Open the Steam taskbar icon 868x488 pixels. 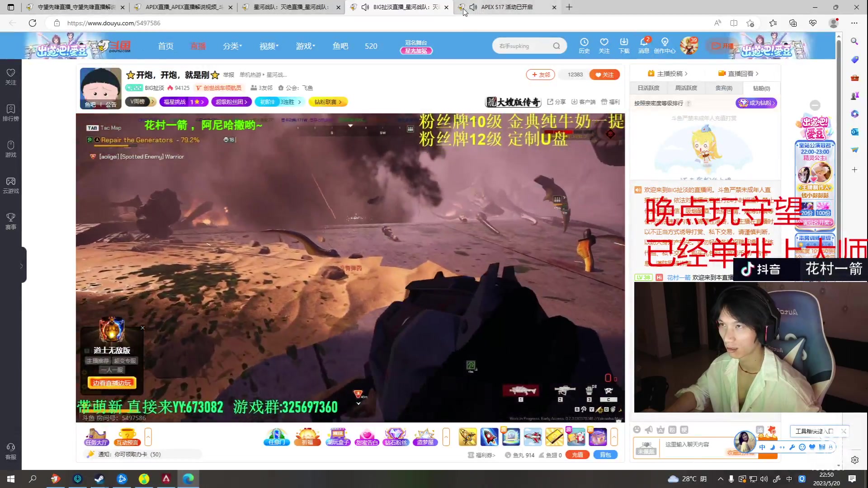point(99,479)
